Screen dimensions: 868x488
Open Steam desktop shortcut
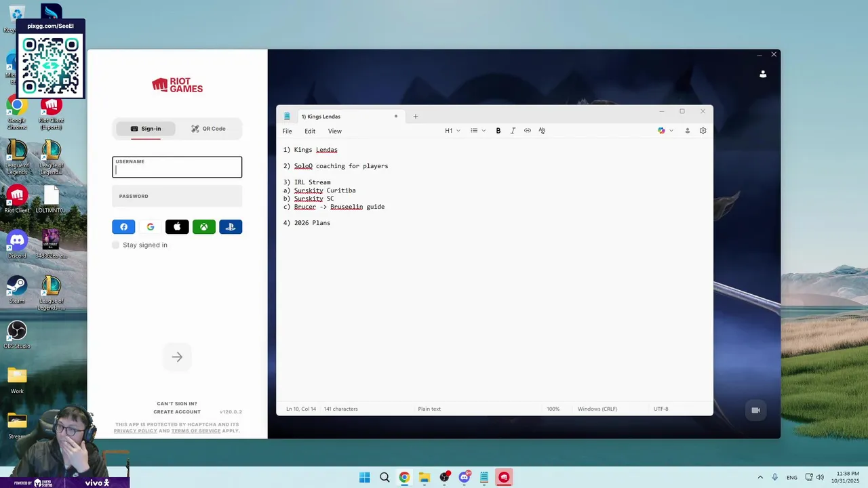pyautogui.click(x=17, y=290)
